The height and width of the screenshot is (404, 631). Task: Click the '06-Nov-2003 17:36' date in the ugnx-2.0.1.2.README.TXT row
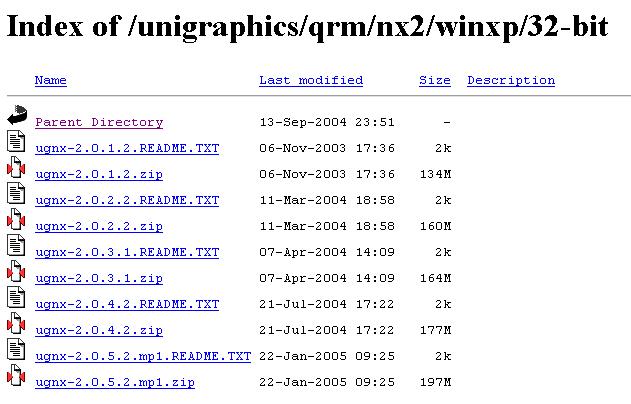point(327,148)
